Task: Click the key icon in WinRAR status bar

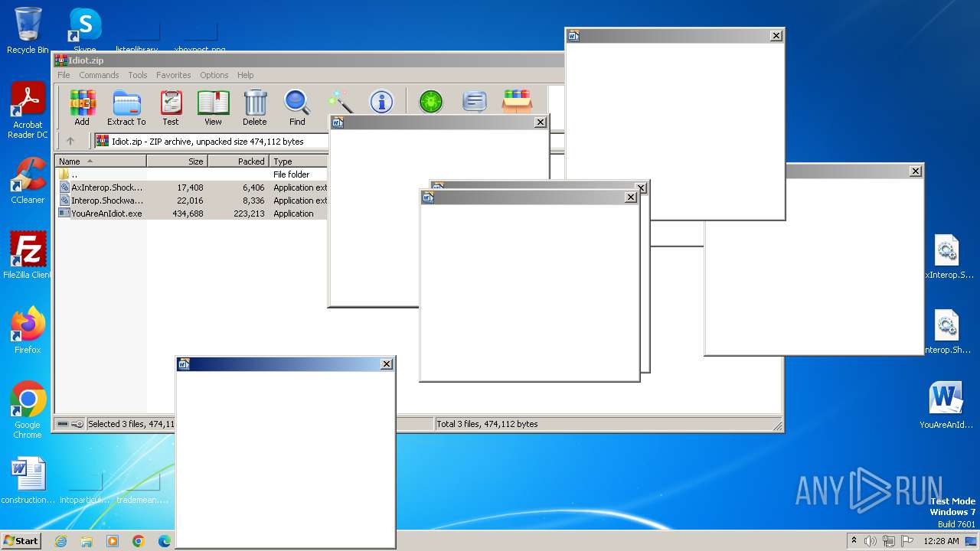Action: [77, 424]
